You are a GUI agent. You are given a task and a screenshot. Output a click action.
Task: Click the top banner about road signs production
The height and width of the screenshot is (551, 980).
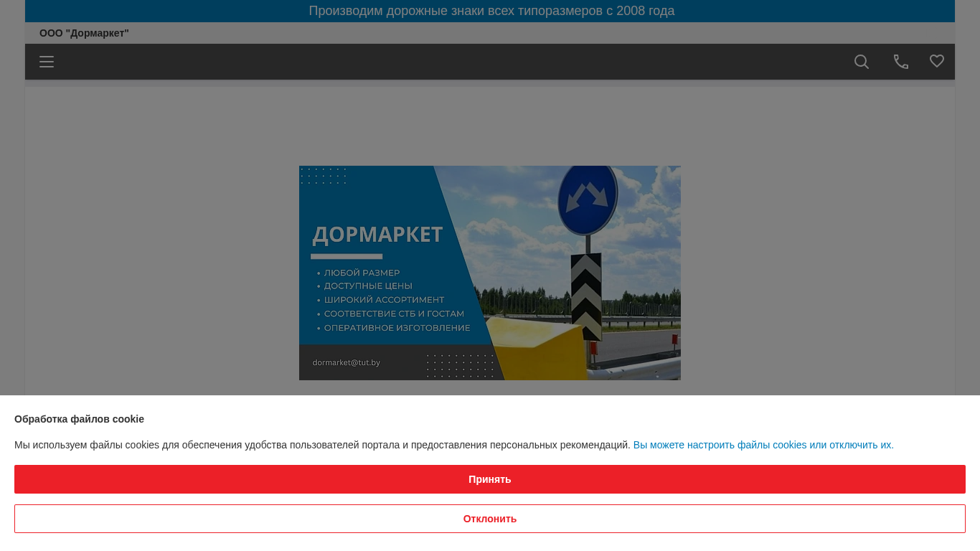coord(490,11)
